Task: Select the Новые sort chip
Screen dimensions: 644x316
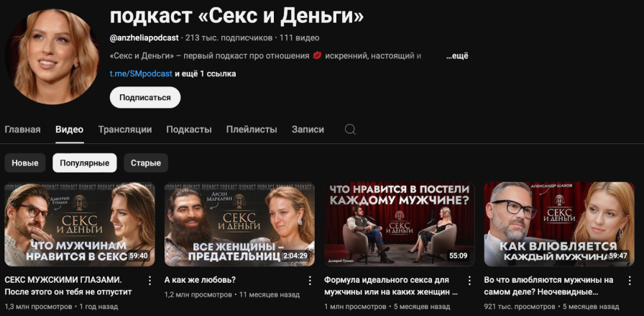Action: tap(25, 163)
